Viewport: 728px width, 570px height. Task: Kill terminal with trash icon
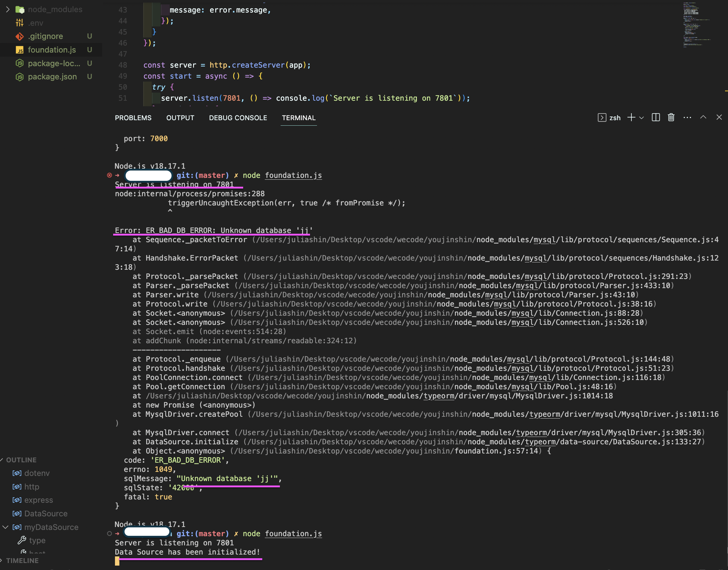[671, 117]
